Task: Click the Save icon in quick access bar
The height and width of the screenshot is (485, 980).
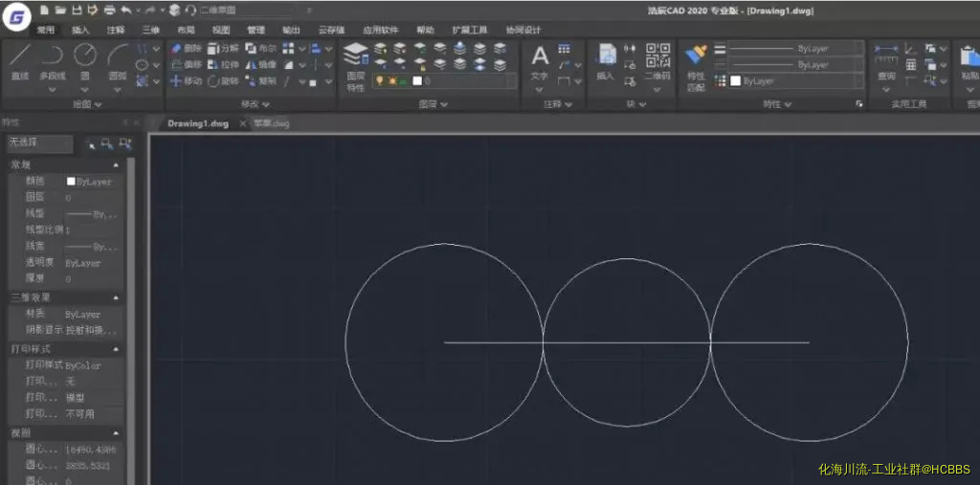Action: click(77, 10)
